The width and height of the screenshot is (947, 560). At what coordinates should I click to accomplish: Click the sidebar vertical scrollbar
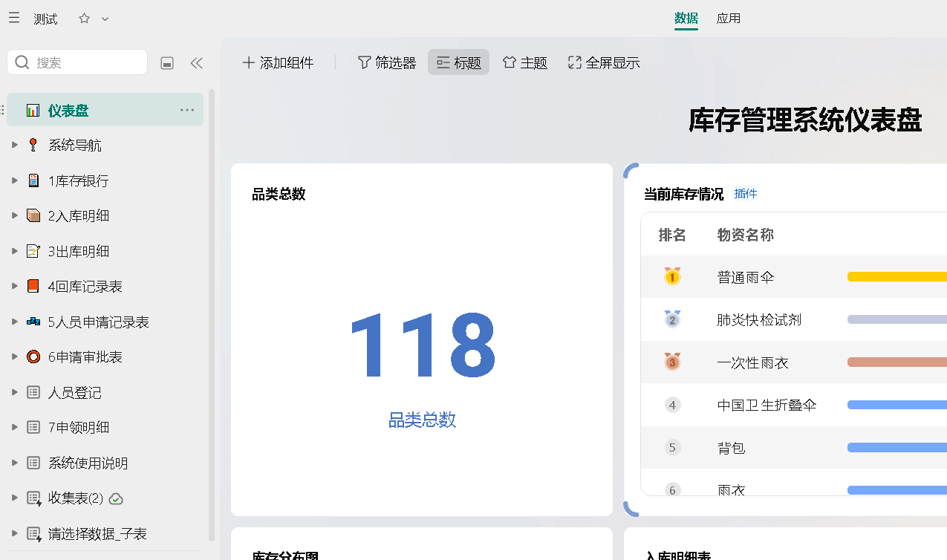click(212, 316)
